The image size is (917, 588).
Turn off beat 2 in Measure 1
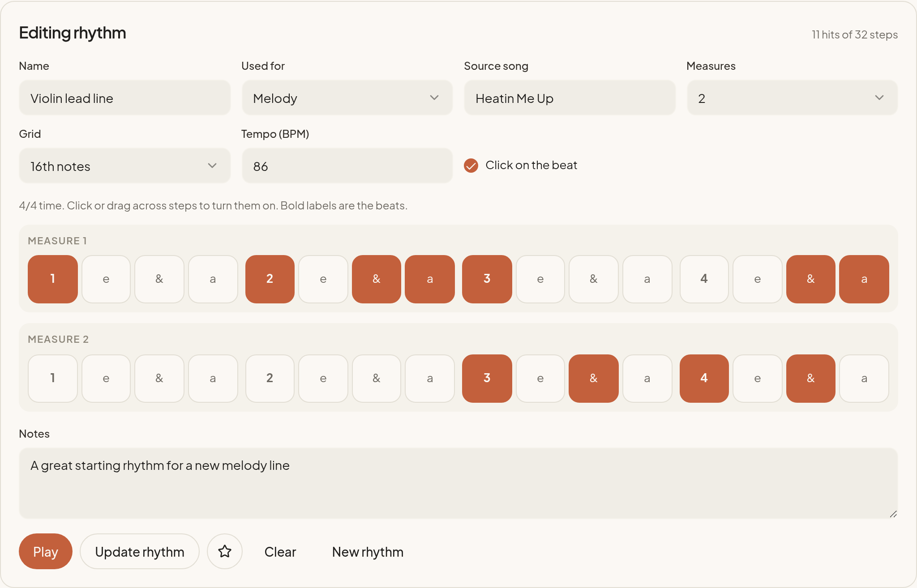coord(270,279)
